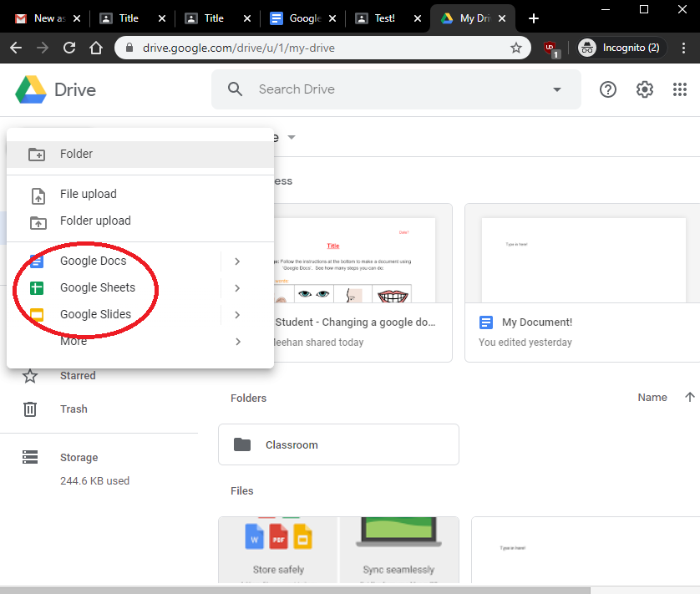Click the Files section heading
Image resolution: width=700 pixels, height=594 pixels.
(x=242, y=491)
